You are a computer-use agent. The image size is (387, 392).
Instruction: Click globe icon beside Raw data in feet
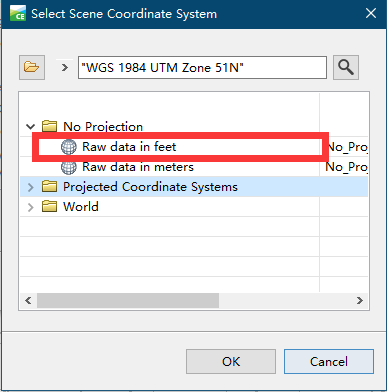(69, 147)
